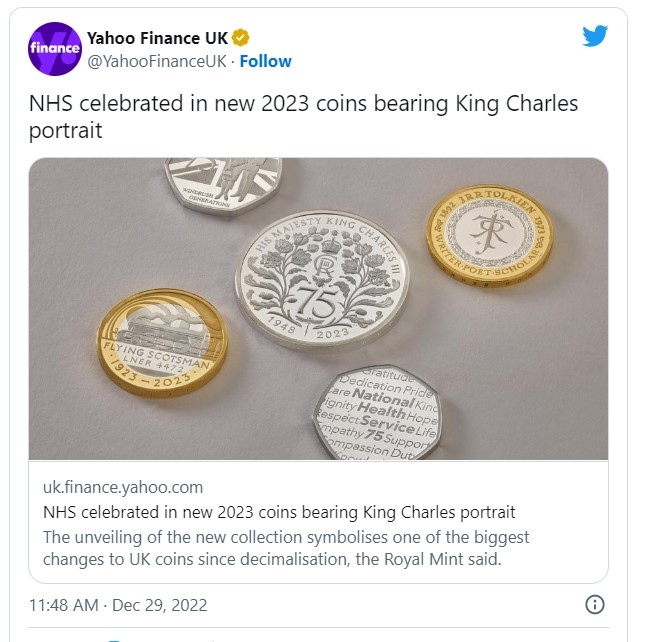Follow Yahoo Finance UK
The width and height of the screenshot is (649, 642).
click(266, 61)
